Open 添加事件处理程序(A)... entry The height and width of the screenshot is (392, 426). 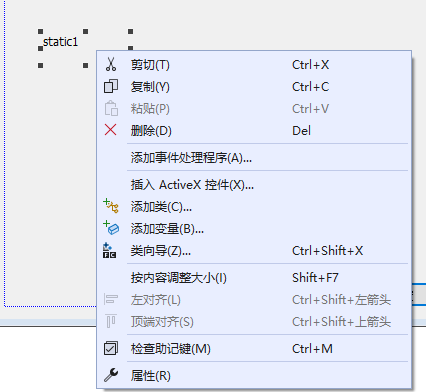click(254, 157)
